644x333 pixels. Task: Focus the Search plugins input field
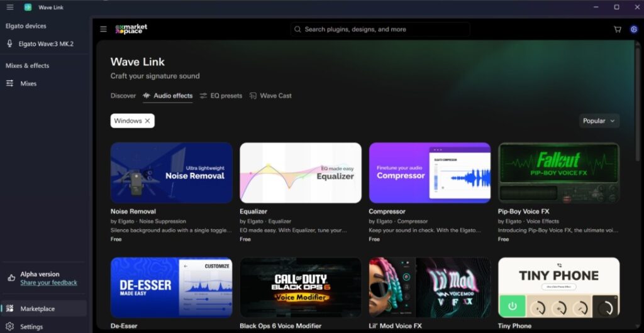(x=380, y=30)
